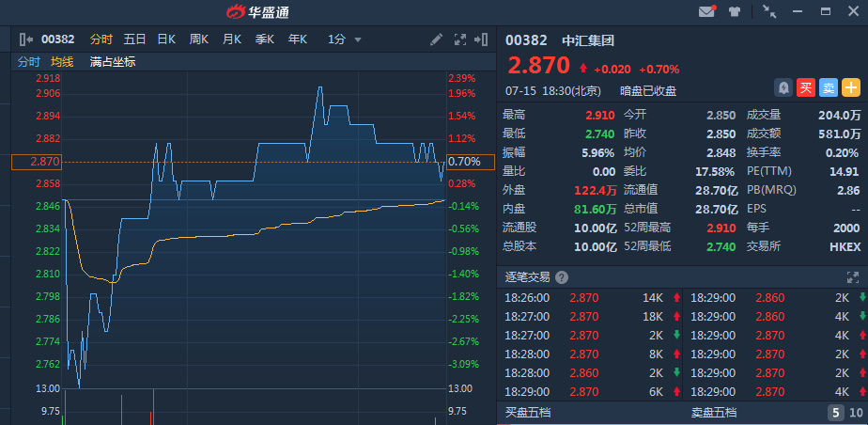Toggle the 分时 price line legend
The height and width of the screenshot is (425, 868).
(29, 62)
